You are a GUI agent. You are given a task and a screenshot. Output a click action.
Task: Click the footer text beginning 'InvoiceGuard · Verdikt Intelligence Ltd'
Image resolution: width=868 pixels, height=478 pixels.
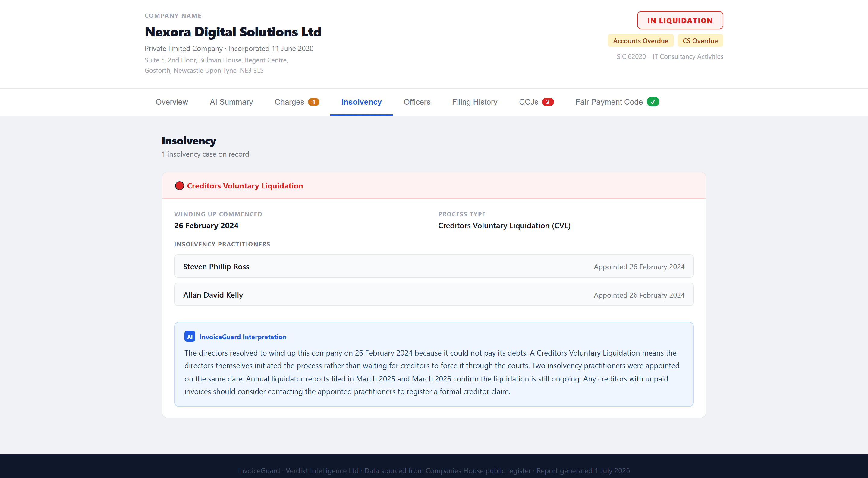434,470
